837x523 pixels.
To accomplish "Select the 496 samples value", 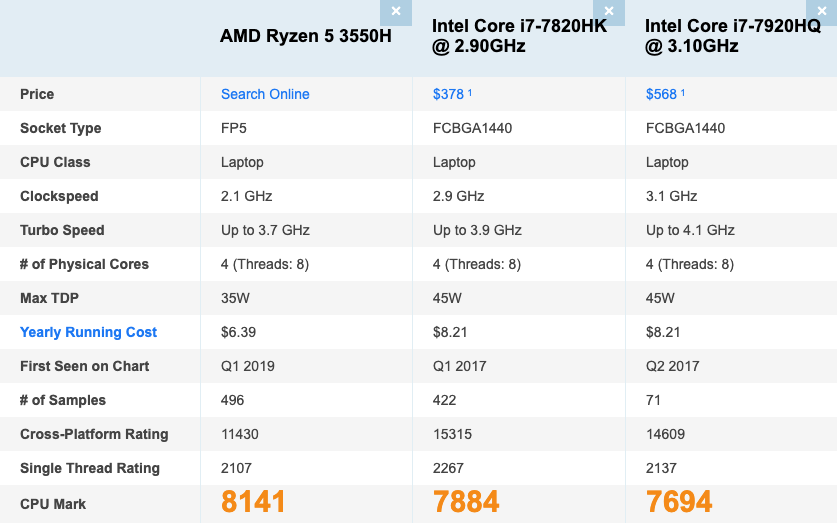I will click(x=233, y=400).
